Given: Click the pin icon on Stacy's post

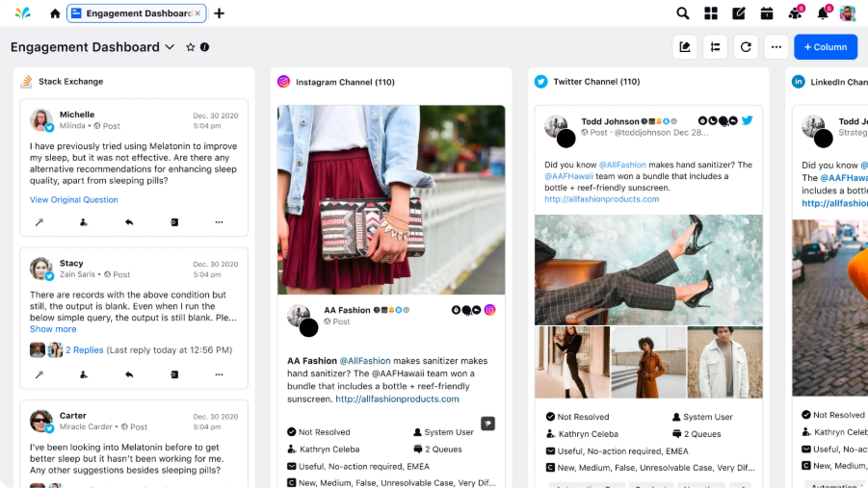Looking at the screenshot, I should [39, 374].
